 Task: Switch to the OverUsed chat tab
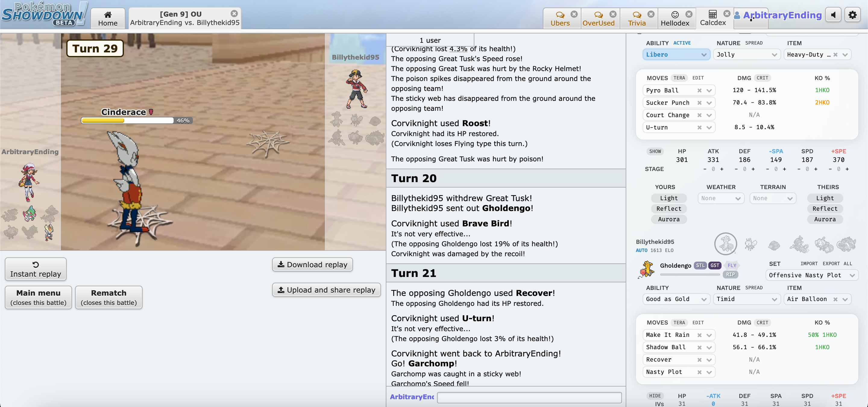click(x=599, y=19)
